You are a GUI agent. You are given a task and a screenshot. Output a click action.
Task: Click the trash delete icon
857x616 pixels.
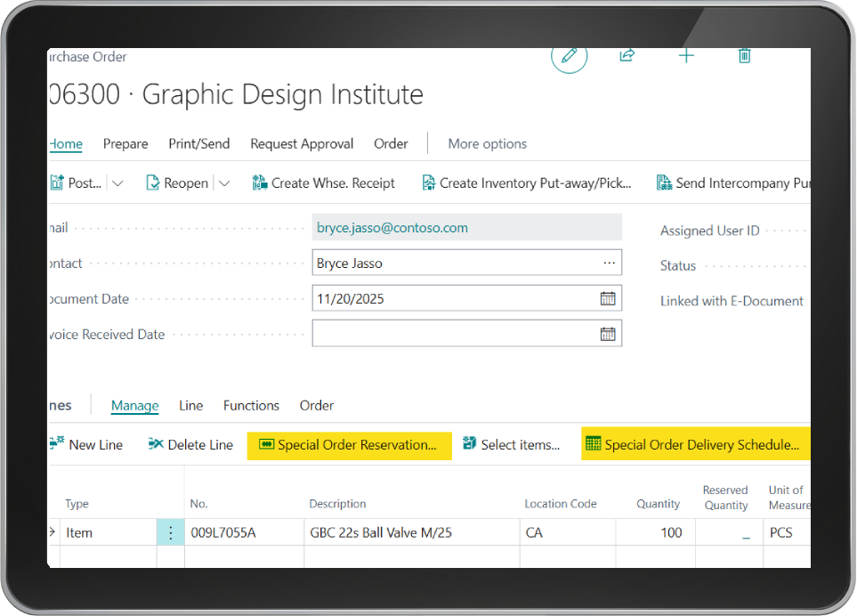744,55
